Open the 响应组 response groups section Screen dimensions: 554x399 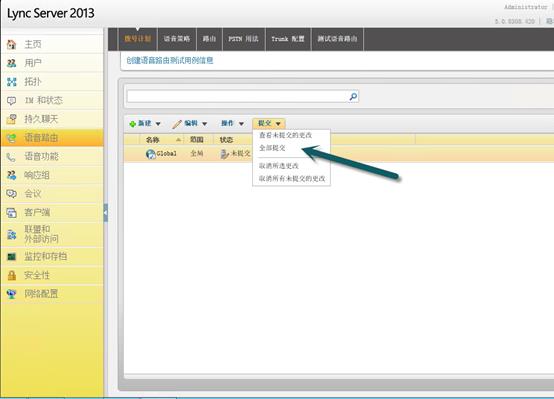click(52, 175)
